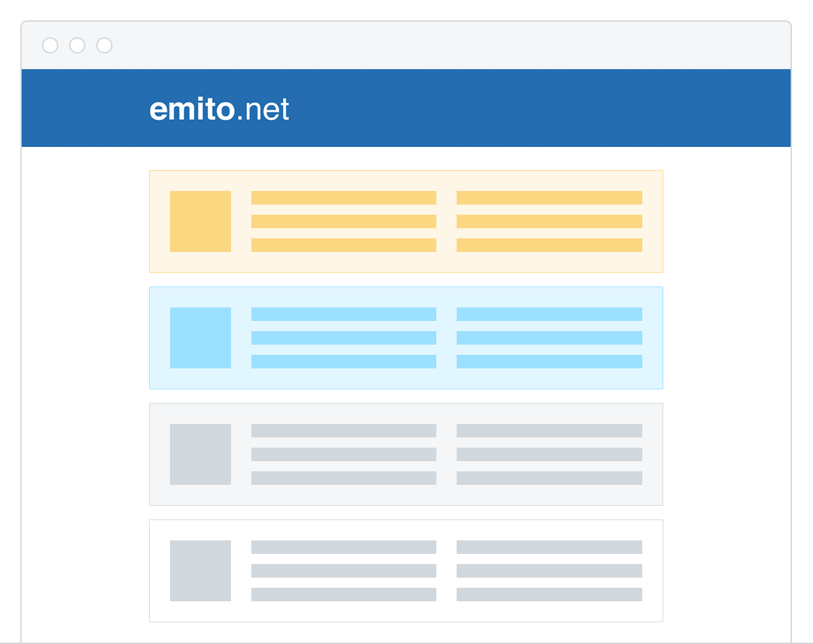This screenshot has height=644, width=813.
Task: Click the rightmost window control circle
Action: point(104,45)
